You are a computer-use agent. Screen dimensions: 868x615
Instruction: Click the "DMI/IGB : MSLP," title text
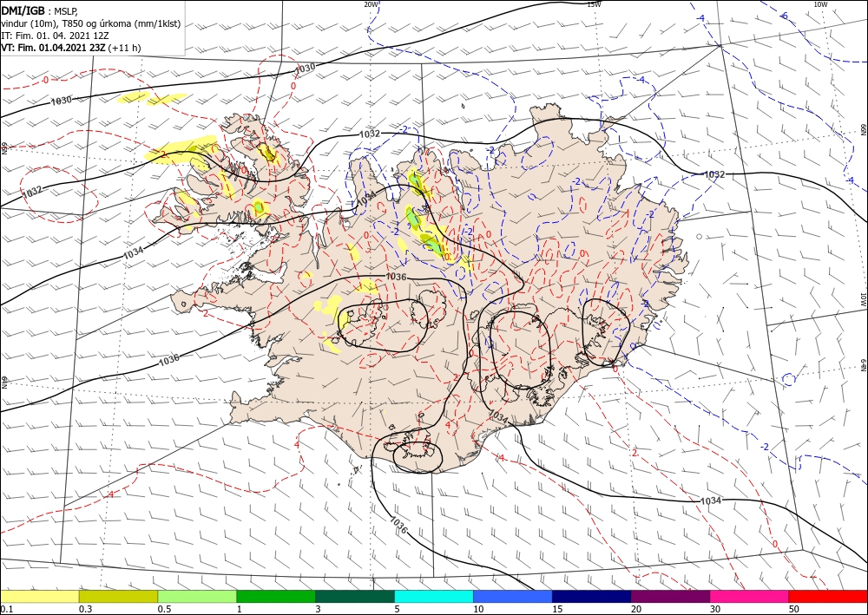[39, 10]
